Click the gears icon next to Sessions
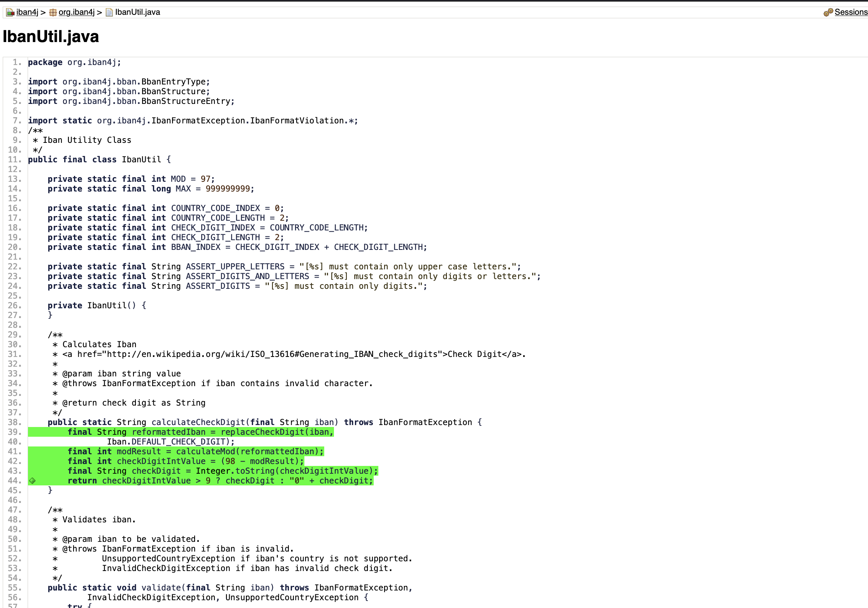The height and width of the screenshot is (608, 868). 828,12
